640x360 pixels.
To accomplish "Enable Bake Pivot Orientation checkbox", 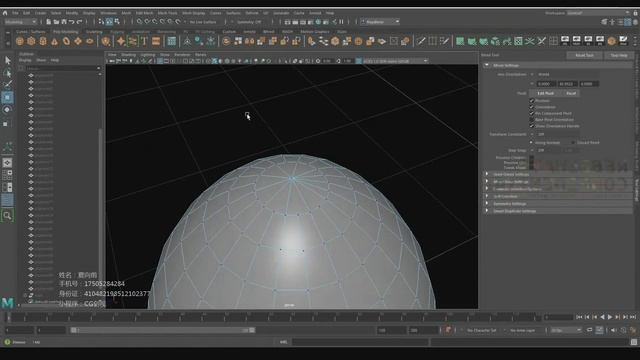I will click(x=531, y=120).
